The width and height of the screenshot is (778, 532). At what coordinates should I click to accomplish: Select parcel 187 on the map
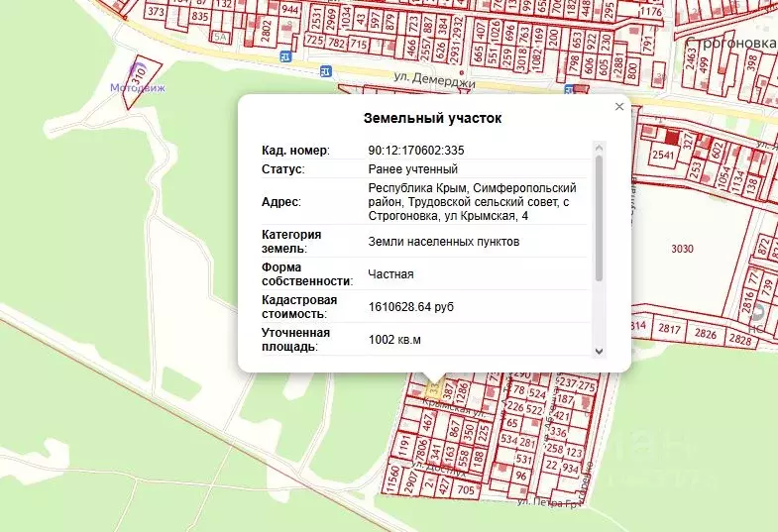point(565,399)
